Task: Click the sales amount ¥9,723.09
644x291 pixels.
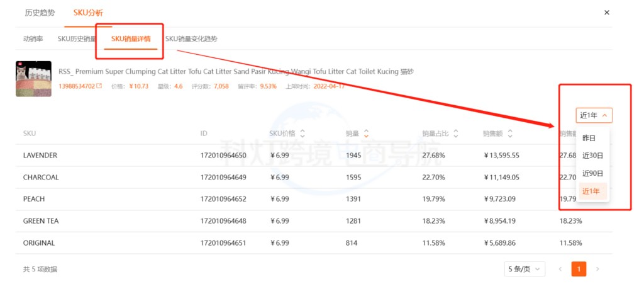Action: point(499,199)
